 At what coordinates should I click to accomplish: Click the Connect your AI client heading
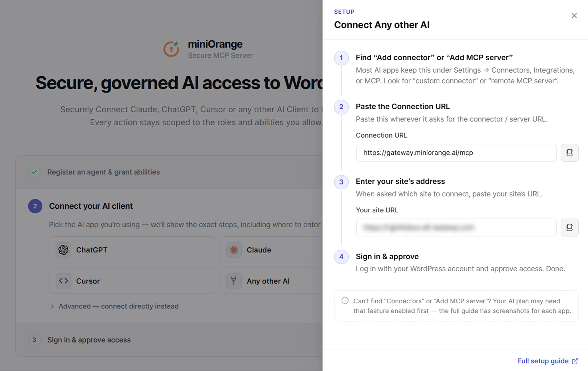(91, 206)
